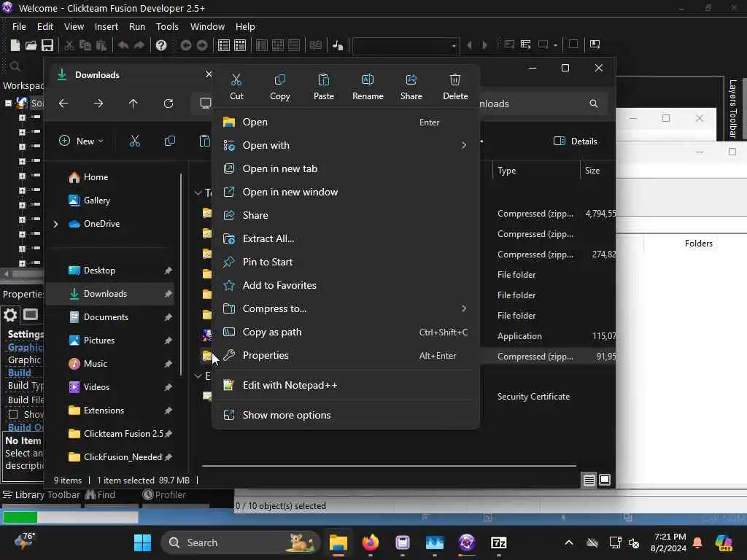Open Firefox from the taskbar
Image resolution: width=747 pixels, height=560 pixels.
(x=371, y=542)
